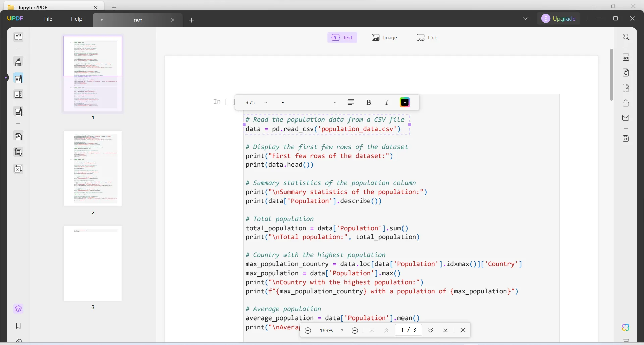
Task: Select page 2 thumbnail
Action: (x=93, y=168)
